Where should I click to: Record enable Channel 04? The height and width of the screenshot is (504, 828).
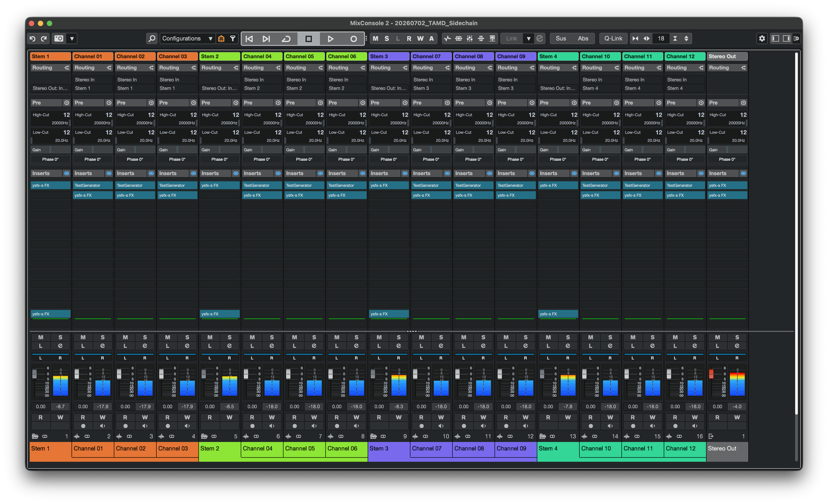pyautogui.click(x=252, y=426)
